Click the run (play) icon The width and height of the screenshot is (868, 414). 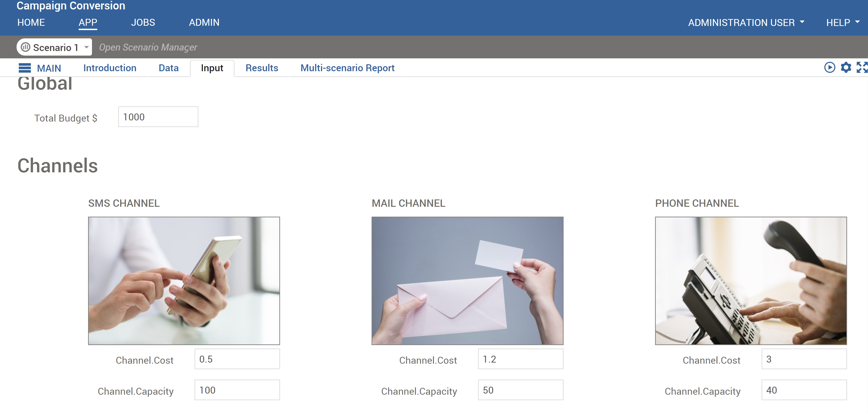click(x=830, y=67)
